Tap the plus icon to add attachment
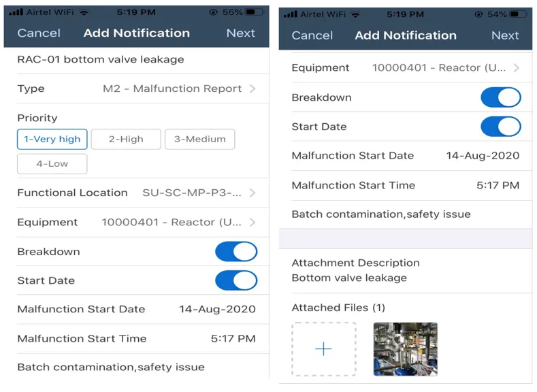 click(x=324, y=349)
